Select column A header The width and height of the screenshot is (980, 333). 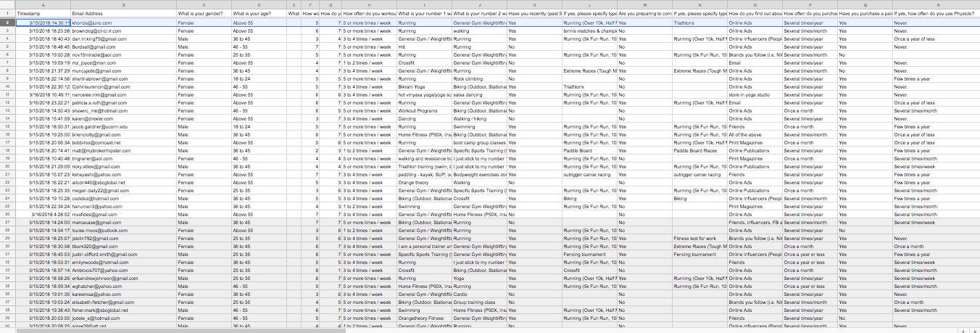point(42,4)
